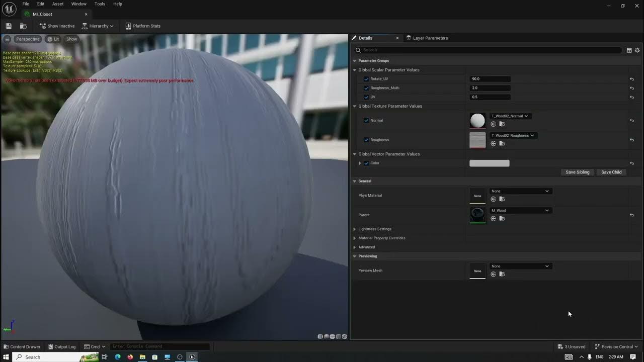The width and height of the screenshot is (644, 362).
Task: Toggle the Roughness_Multi parameter checkbox
Action: pyautogui.click(x=366, y=88)
